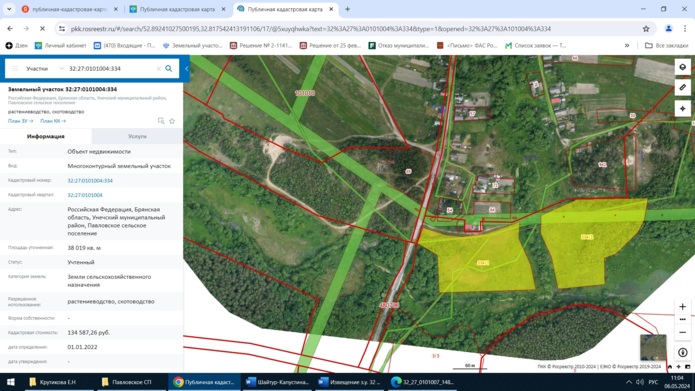Open the (470) Входящие bookmark
This screenshot has width=695, height=391.
tap(124, 45)
